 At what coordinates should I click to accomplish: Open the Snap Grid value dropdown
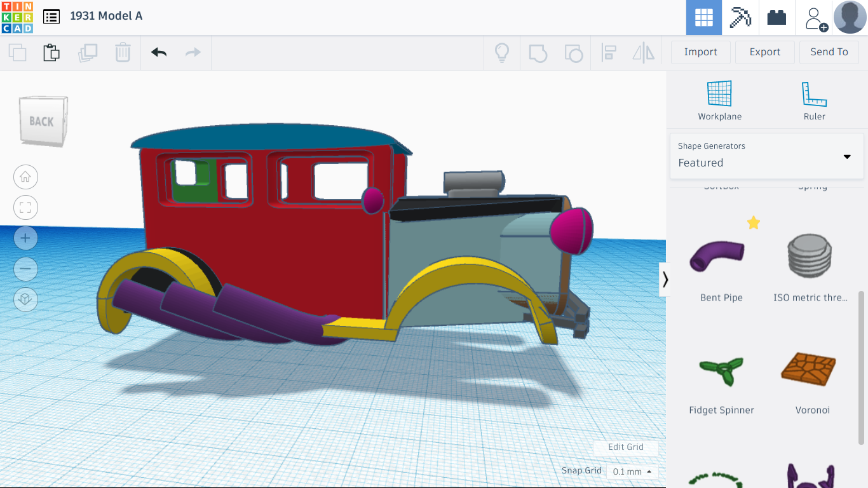point(631,471)
